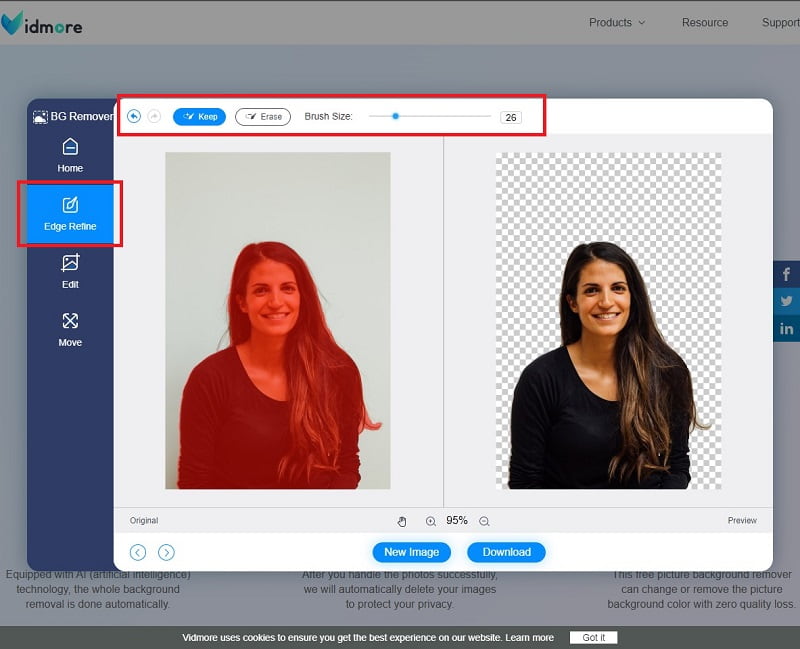Go to next image arrow

coord(166,552)
